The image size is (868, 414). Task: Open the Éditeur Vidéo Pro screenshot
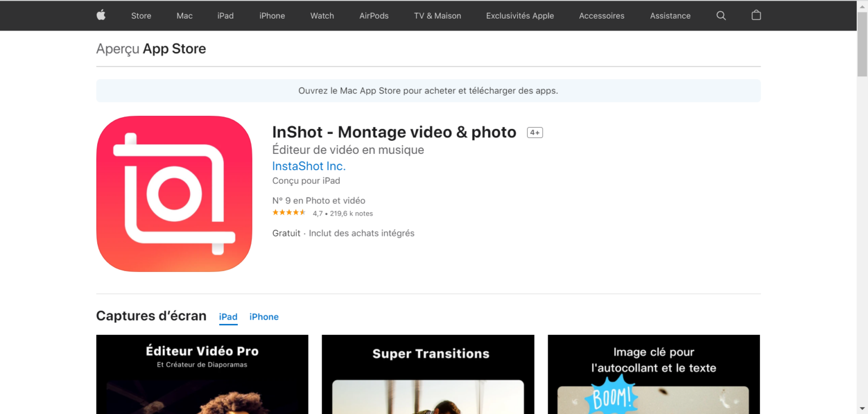click(202, 374)
